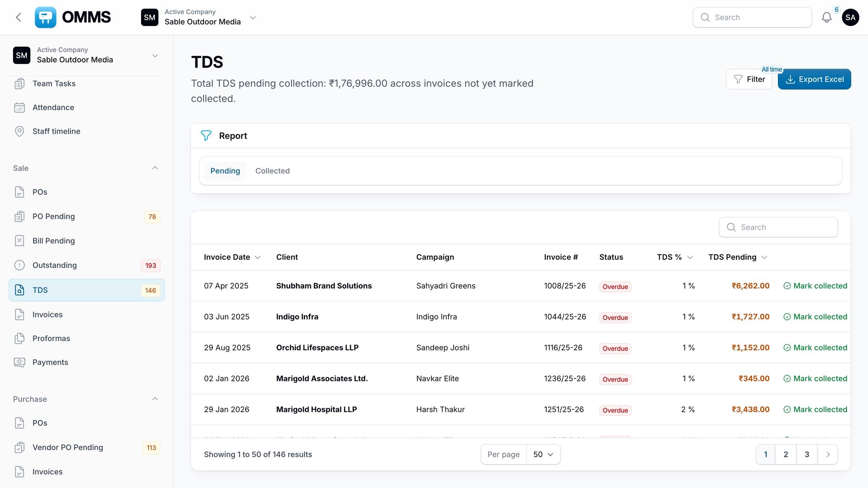This screenshot has width=868, height=488.
Task: Open Vendor PO Pending in sidebar
Action: point(87,448)
